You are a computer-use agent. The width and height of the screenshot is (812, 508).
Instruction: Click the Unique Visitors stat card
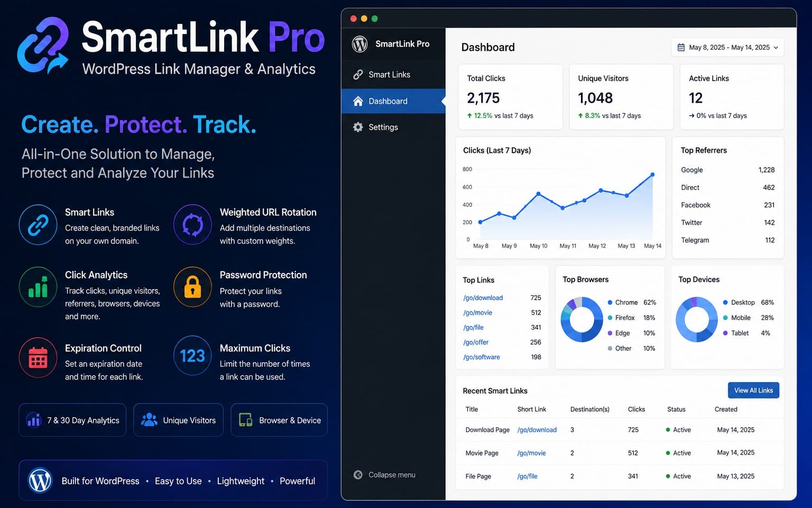click(x=621, y=97)
